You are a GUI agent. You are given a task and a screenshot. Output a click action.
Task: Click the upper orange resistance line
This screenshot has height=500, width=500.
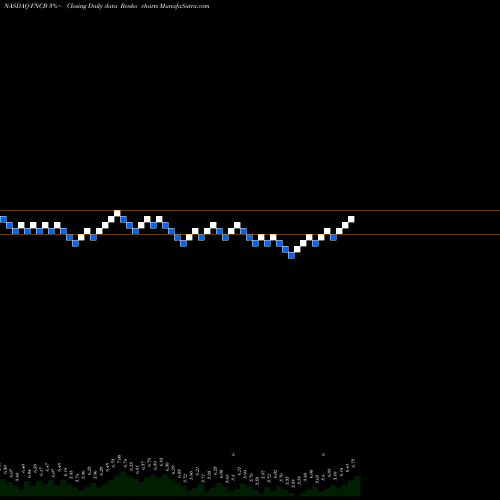pyautogui.click(x=250, y=210)
